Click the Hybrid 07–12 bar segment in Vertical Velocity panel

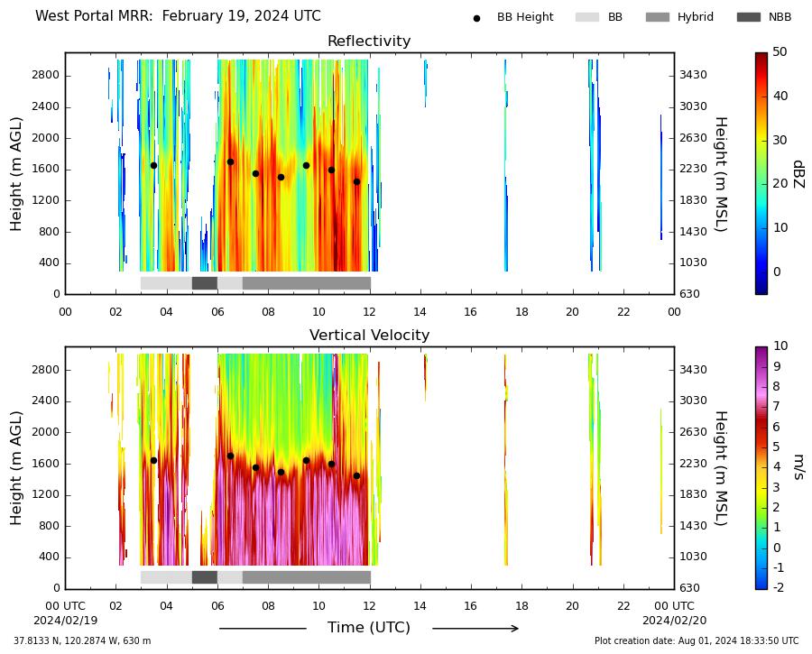click(x=307, y=577)
